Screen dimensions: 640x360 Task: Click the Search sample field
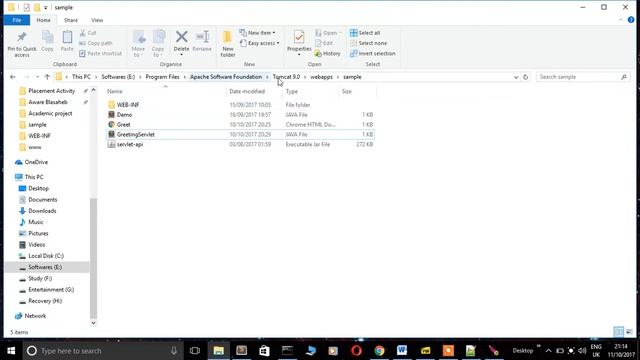(x=582, y=77)
